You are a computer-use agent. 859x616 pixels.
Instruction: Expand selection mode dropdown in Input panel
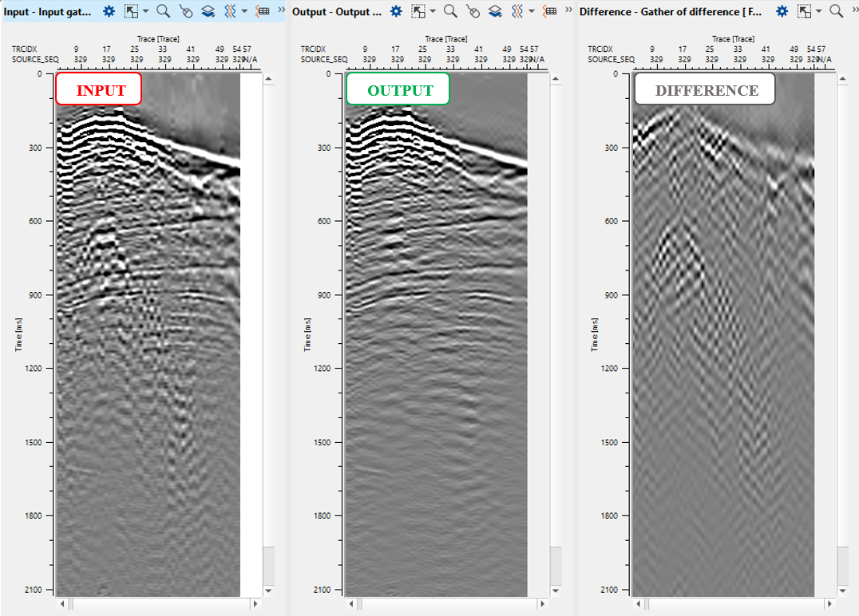pyautogui.click(x=145, y=11)
